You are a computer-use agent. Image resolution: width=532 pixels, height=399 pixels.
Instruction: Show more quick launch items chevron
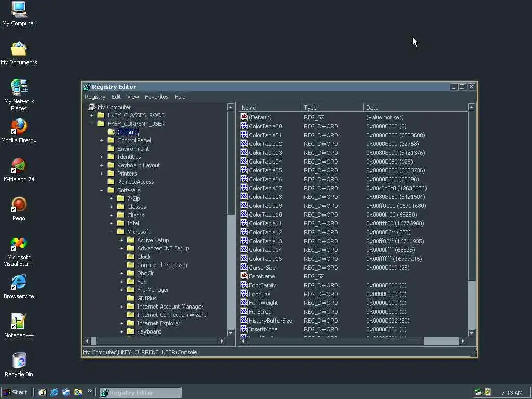click(x=89, y=391)
